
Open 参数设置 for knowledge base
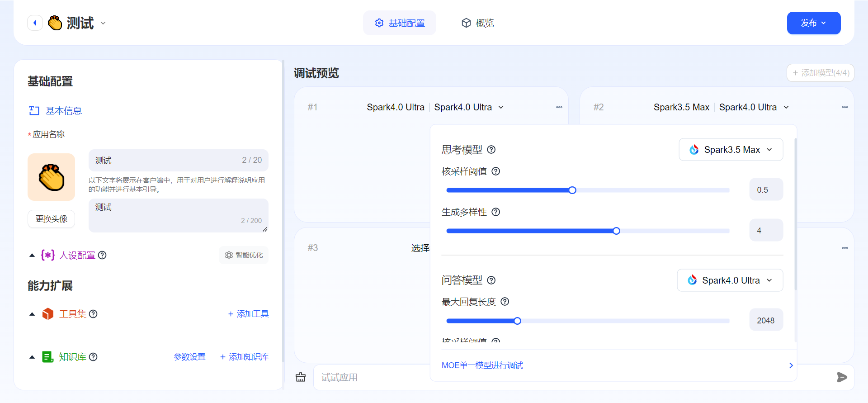coord(189,357)
